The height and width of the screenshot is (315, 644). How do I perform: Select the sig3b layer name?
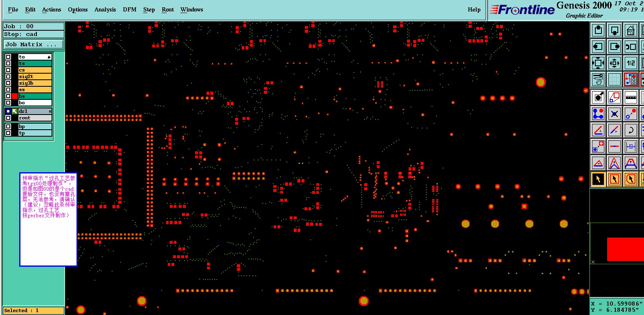point(35,83)
